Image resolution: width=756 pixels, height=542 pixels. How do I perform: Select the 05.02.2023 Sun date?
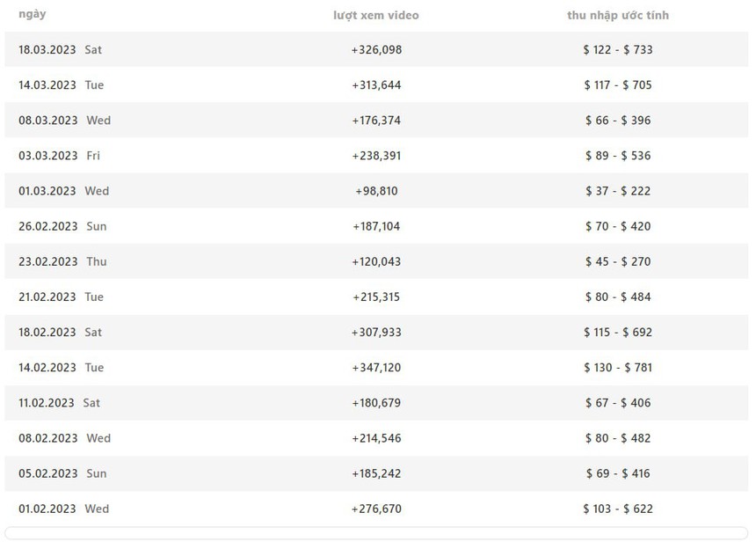pos(62,473)
